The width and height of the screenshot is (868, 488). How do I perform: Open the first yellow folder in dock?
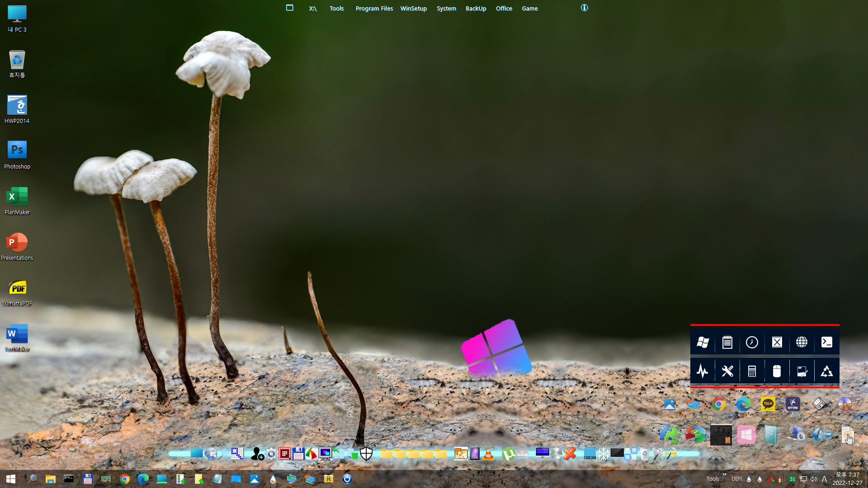coord(387,454)
